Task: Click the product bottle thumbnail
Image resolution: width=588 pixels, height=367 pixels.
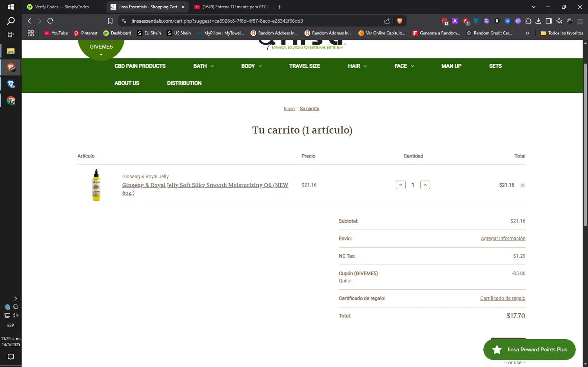Action: pos(96,185)
